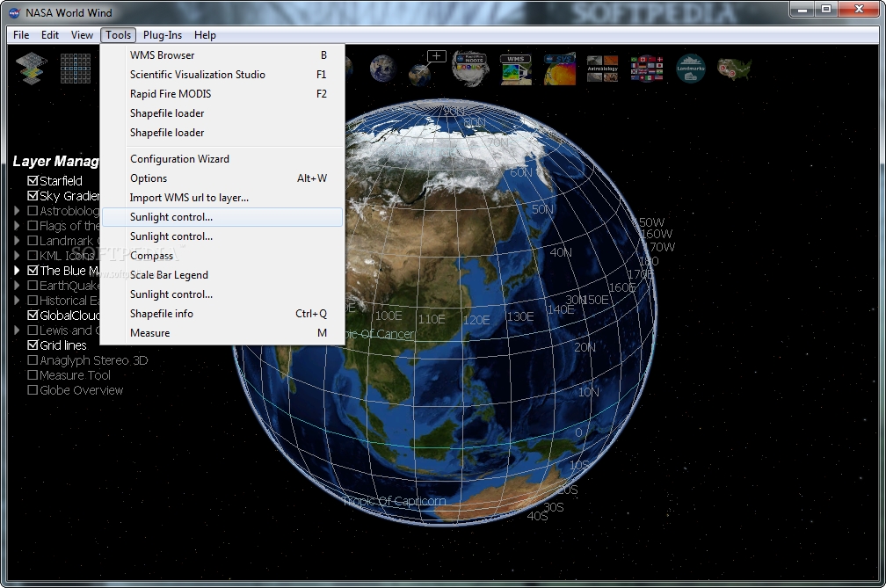Image resolution: width=886 pixels, height=588 pixels.
Task: Enable the Globe Overview layer checkbox
Action: 33,390
